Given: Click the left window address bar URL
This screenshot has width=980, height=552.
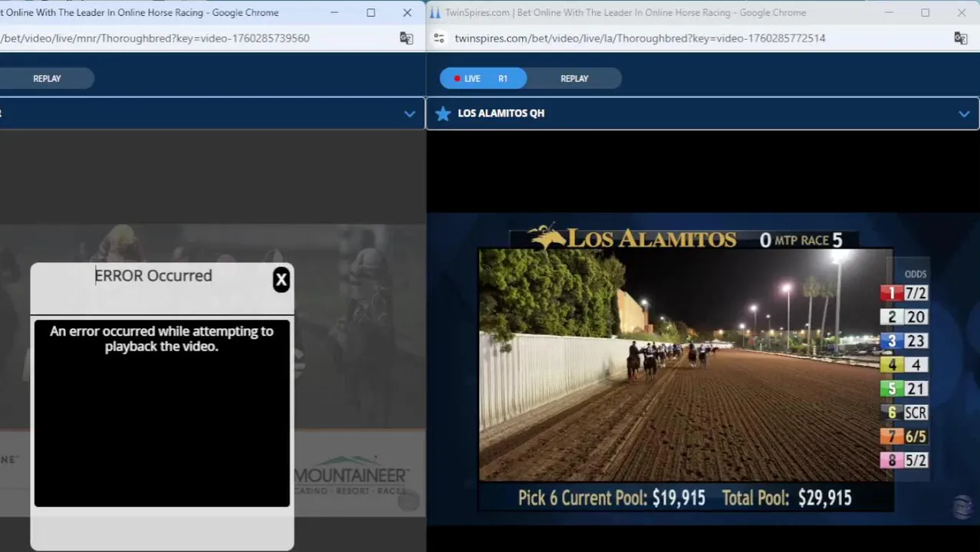Looking at the screenshot, I should [x=155, y=38].
